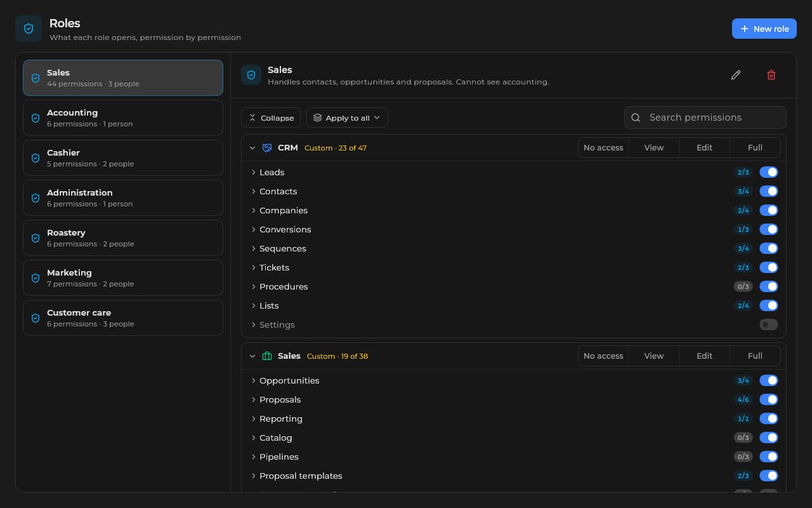
Task: Click the plus icon on New role button
Action: click(x=745, y=29)
